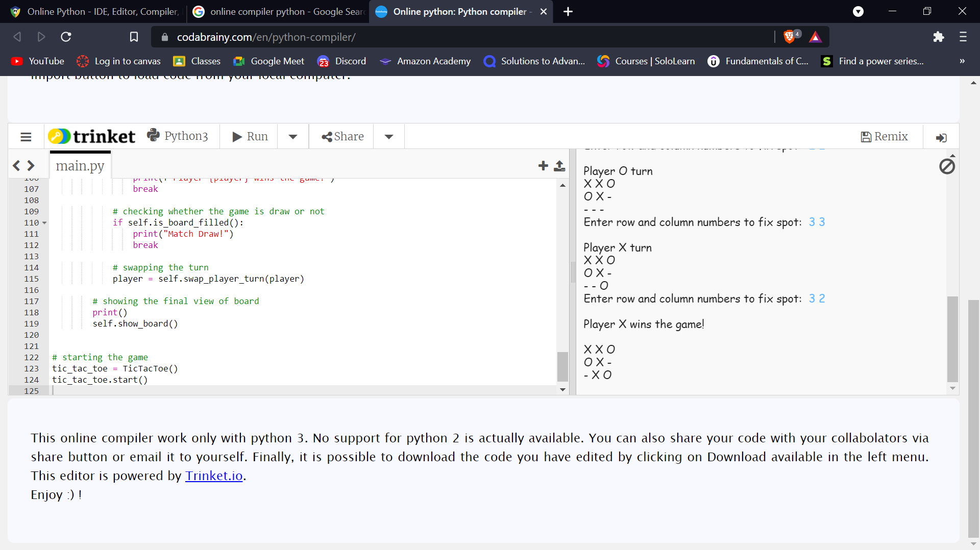The image size is (980, 550).
Task: Reload the current page
Action: 66,37
